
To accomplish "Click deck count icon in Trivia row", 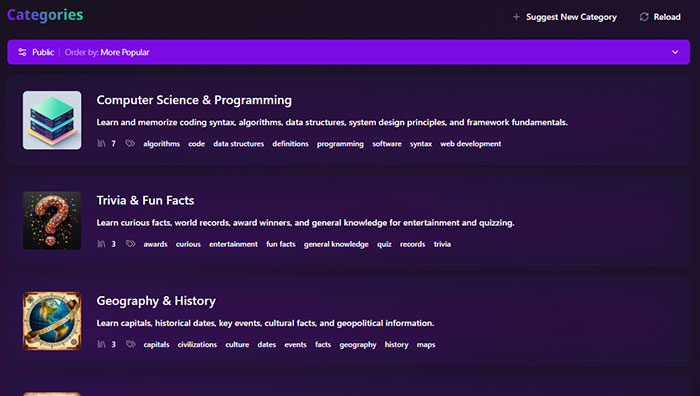I will (101, 244).
